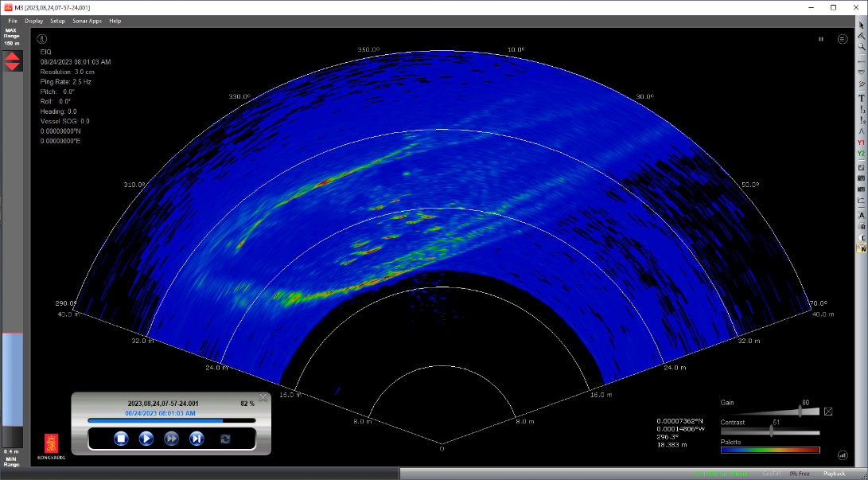The height and width of the screenshot is (480, 868).
Task: Activate the Y2 marker tool
Action: [x=861, y=152]
